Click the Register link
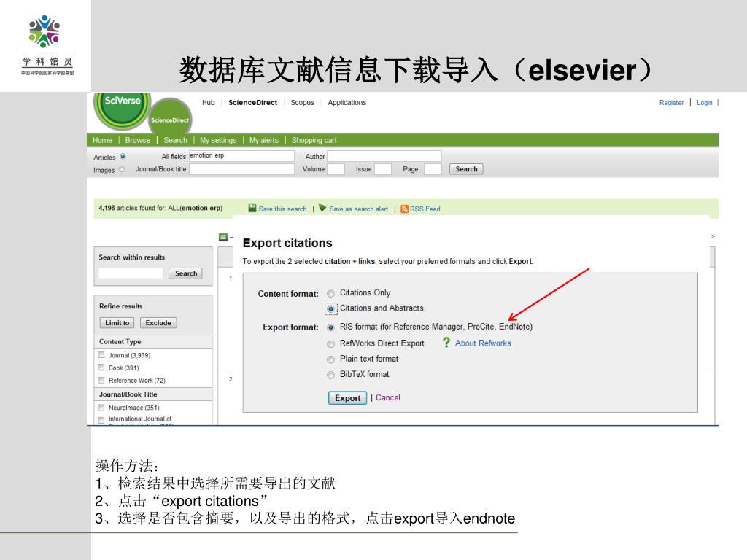Image resolution: width=747 pixels, height=560 pixels. point(671,102)
